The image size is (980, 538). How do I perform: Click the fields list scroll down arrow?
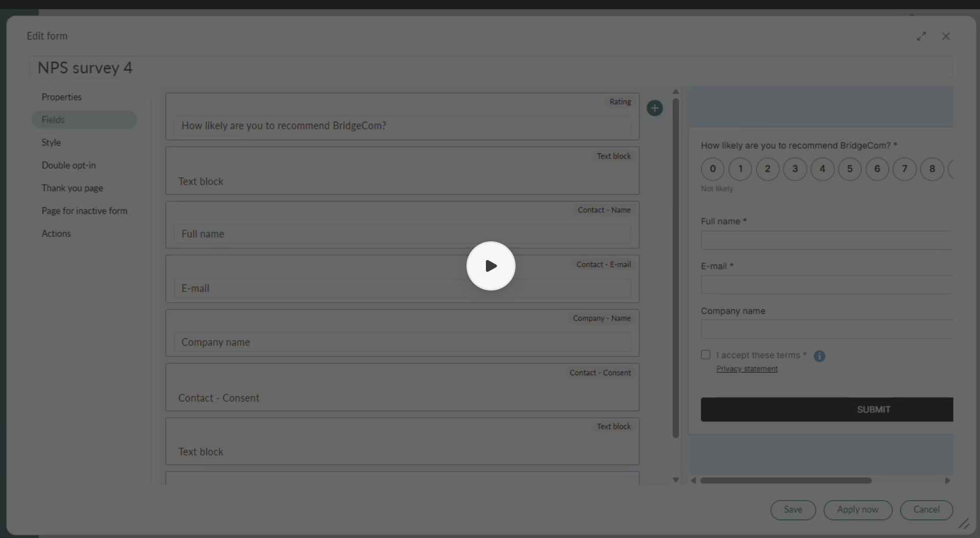tap(675, 480)
